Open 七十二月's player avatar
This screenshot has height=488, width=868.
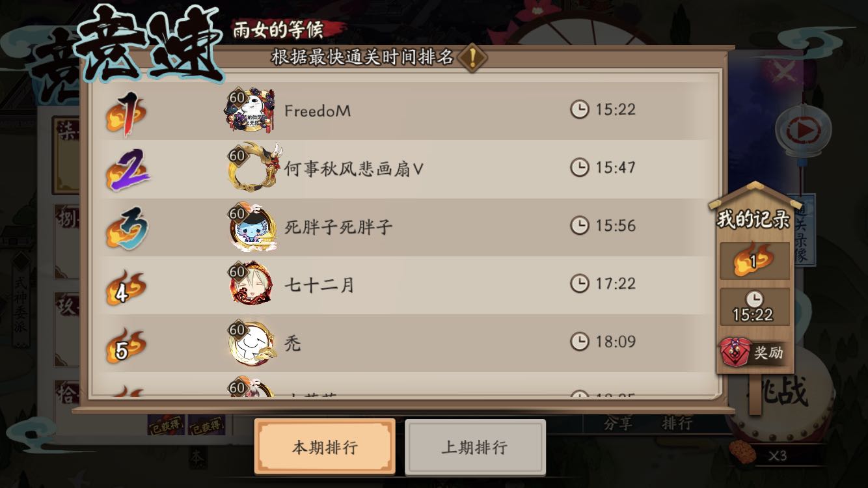(x=251, y=283)
